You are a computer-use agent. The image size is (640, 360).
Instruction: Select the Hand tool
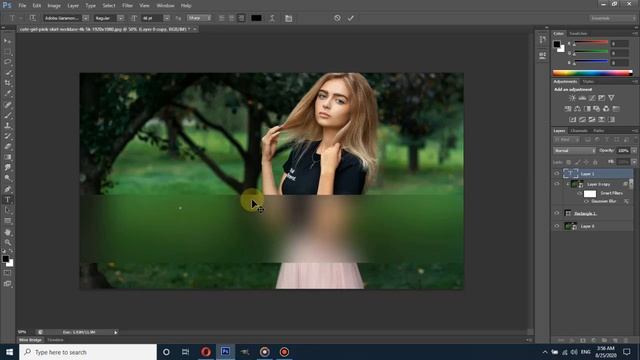point(7,232)
